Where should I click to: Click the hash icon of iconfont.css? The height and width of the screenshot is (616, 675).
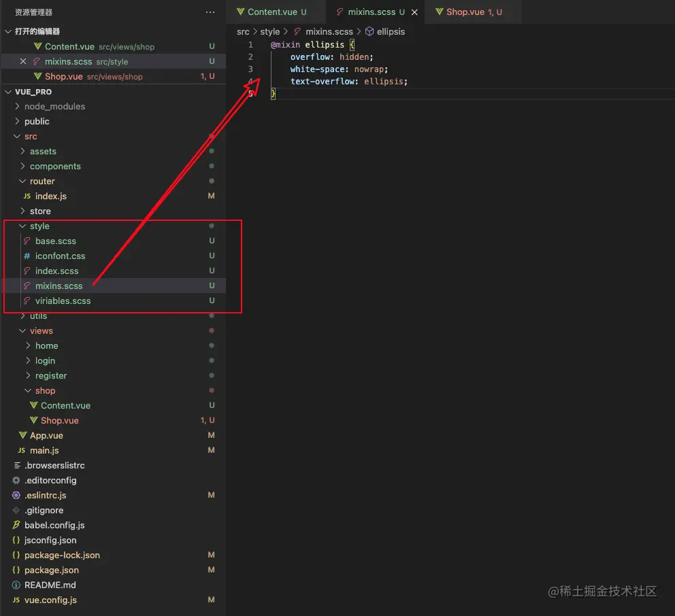click(x=27, y=256)
